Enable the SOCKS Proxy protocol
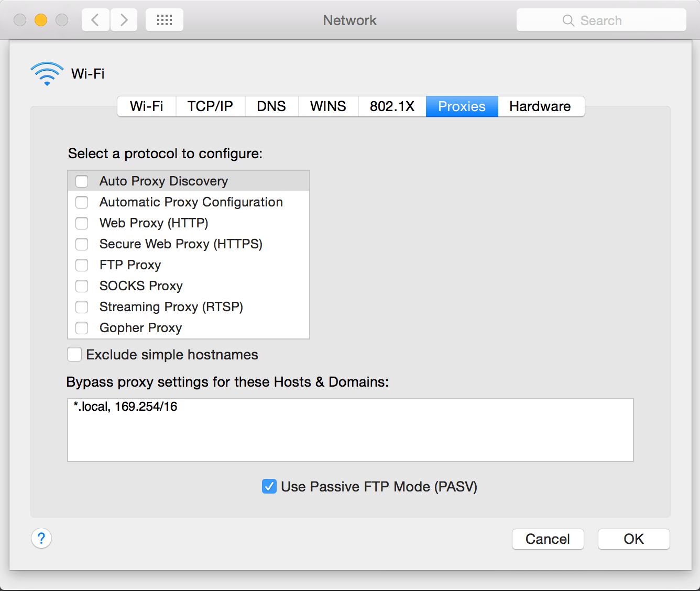This screenshot has height=591, width=700. [x=82, y=286]
